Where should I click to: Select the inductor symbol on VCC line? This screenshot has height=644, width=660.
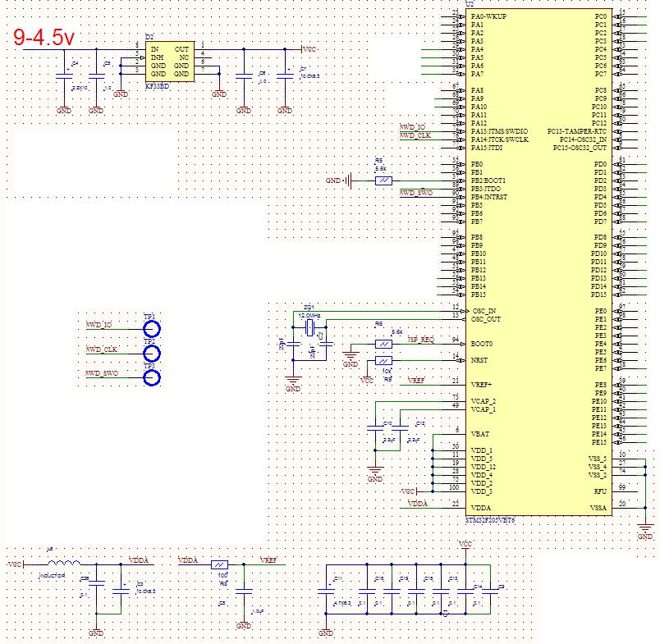pos(65,564)
